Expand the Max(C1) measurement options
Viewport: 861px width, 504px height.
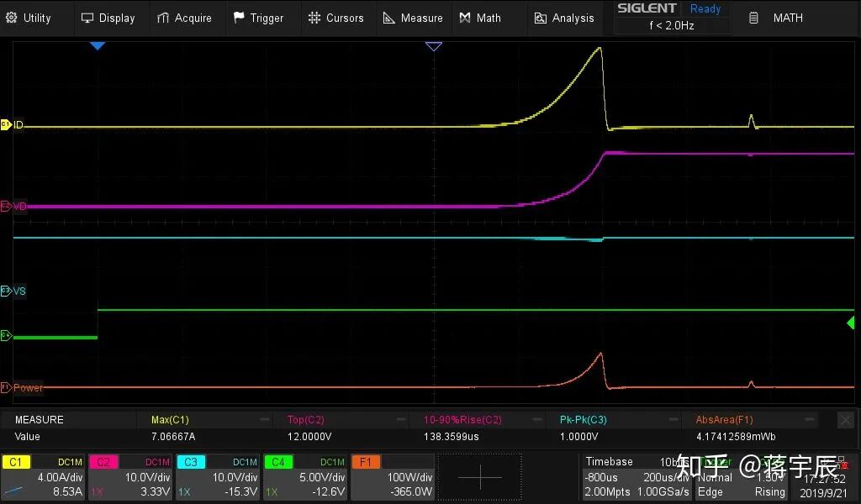click(265, 419)
